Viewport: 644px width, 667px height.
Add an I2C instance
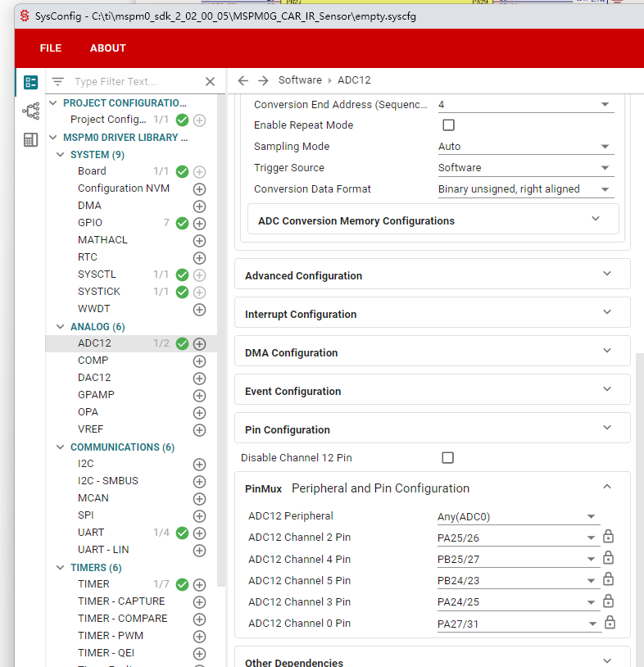[199, 465]
